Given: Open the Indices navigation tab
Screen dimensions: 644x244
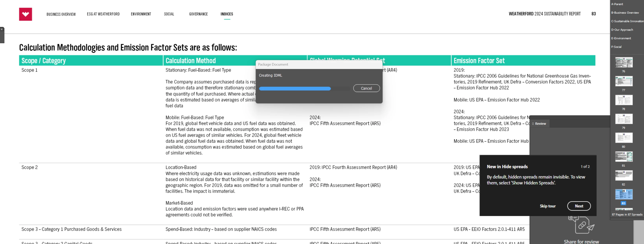Looking at the screenshot, I should coord(227,14).
